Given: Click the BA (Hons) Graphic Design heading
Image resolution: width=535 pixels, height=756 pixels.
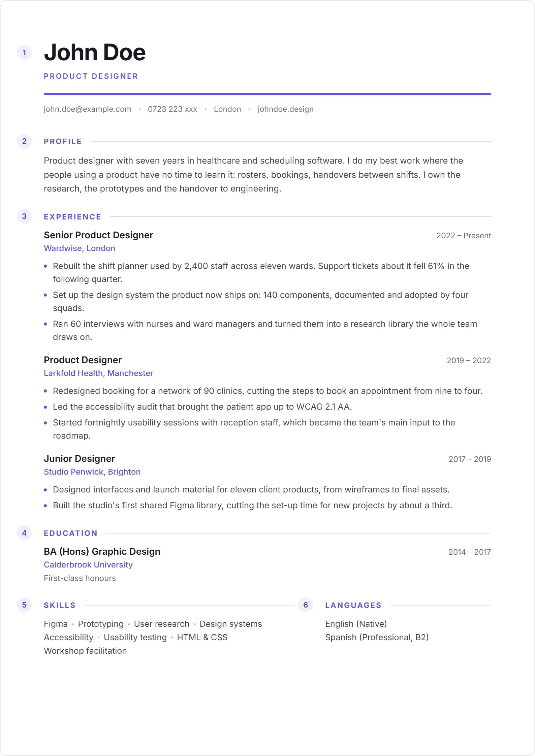Looking at the screenshot, I should [102, 551].
